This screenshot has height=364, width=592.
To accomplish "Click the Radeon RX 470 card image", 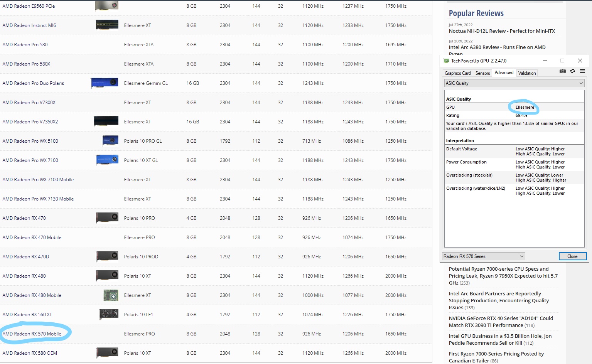I will [107, 218].
